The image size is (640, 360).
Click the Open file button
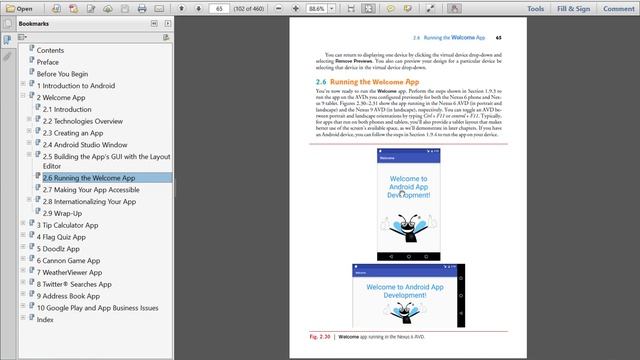tap(19, 9)
